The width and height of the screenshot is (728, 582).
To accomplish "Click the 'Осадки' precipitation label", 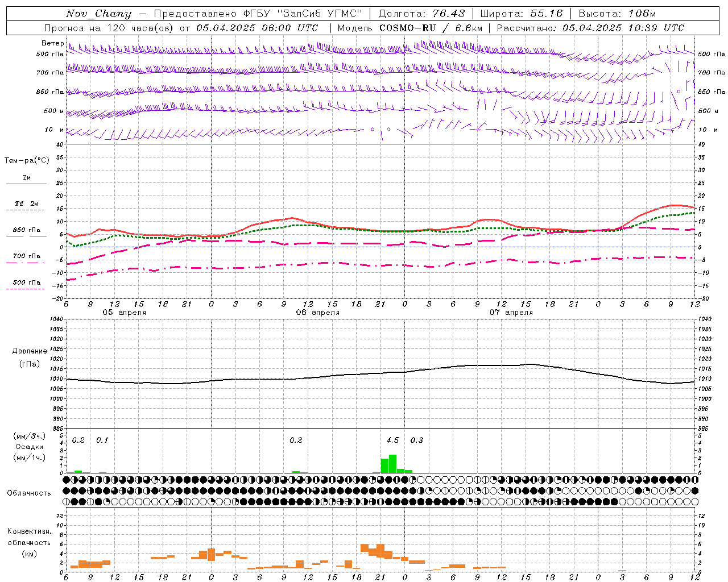I will pyautogui.click(x=29, y=447).
